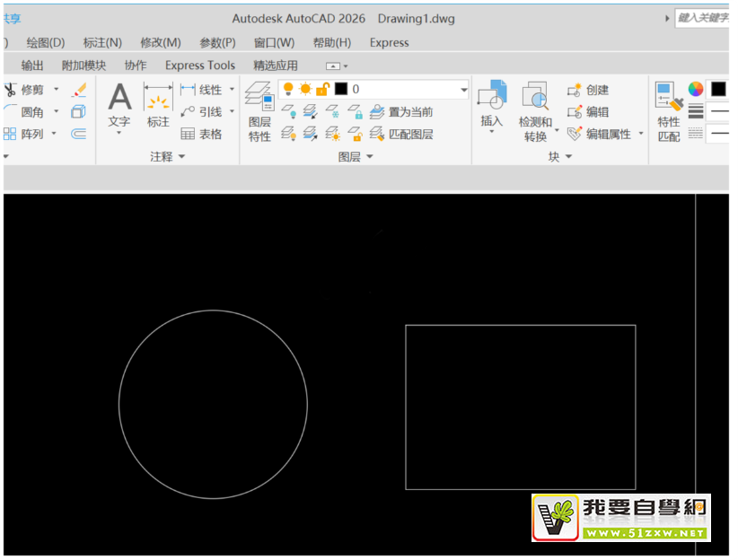Toggle layer on/off lightbulb in layer box
The width and height of the screenshot is (738, 560).
point(288,89)
